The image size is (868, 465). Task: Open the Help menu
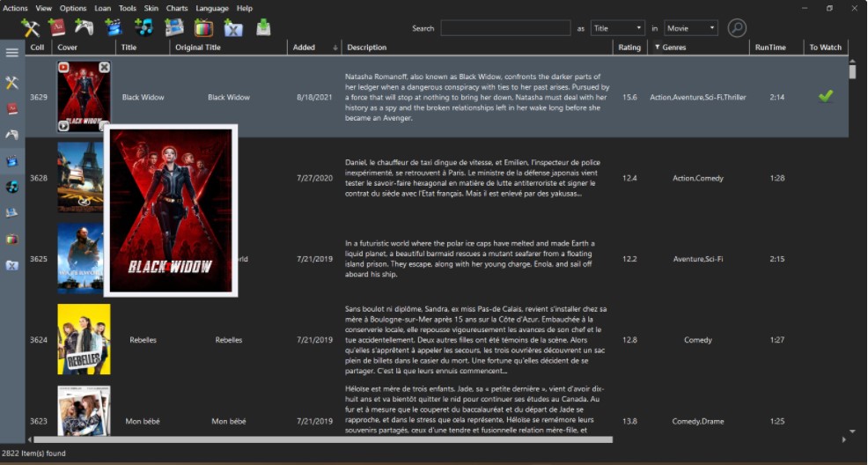pos(245,8)
